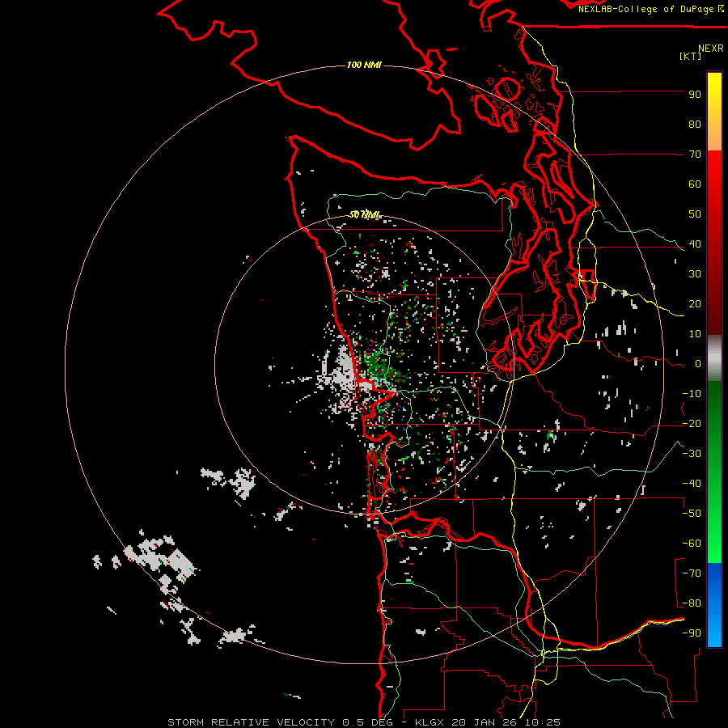Click the 10:25 timestamp in caption
This screenshot has height=728, width=728.
pyautogui.click(x=543, y=722)
